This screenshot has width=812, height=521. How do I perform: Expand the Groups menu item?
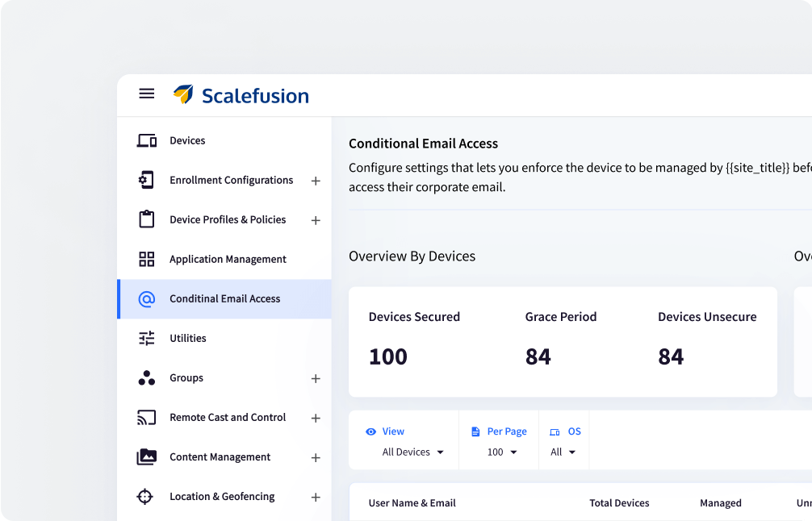(316, 377)
